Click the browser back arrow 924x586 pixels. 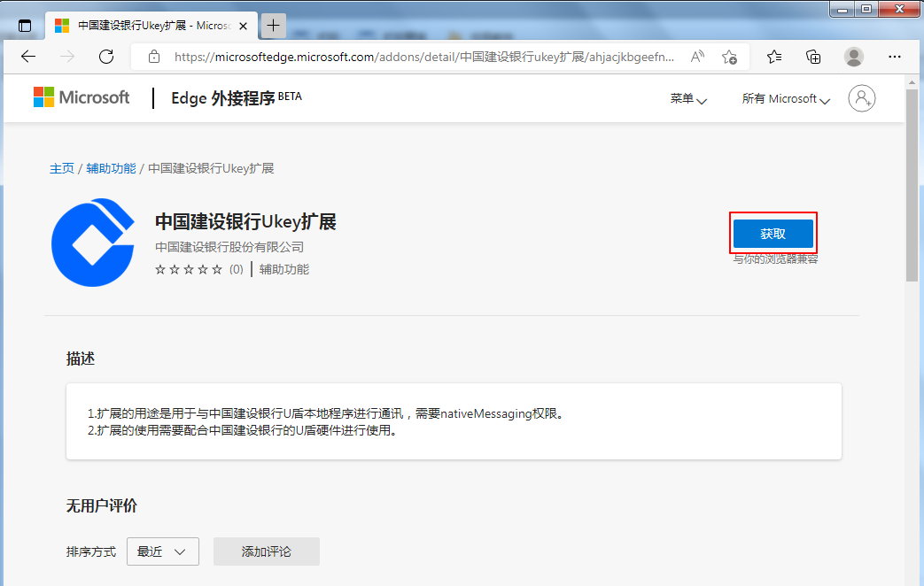tap(28, 57)
